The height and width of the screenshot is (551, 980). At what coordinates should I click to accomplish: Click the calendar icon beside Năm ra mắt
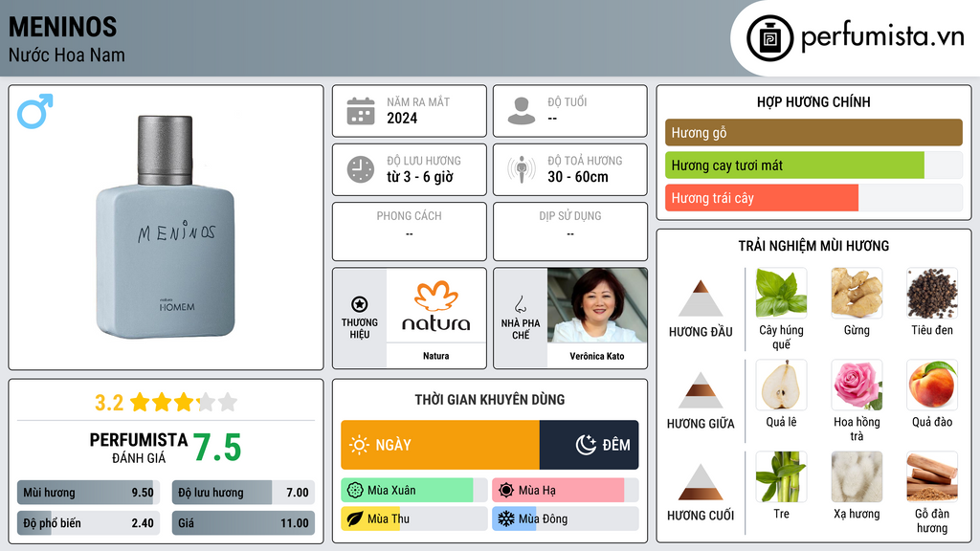(x=361, y=111)
